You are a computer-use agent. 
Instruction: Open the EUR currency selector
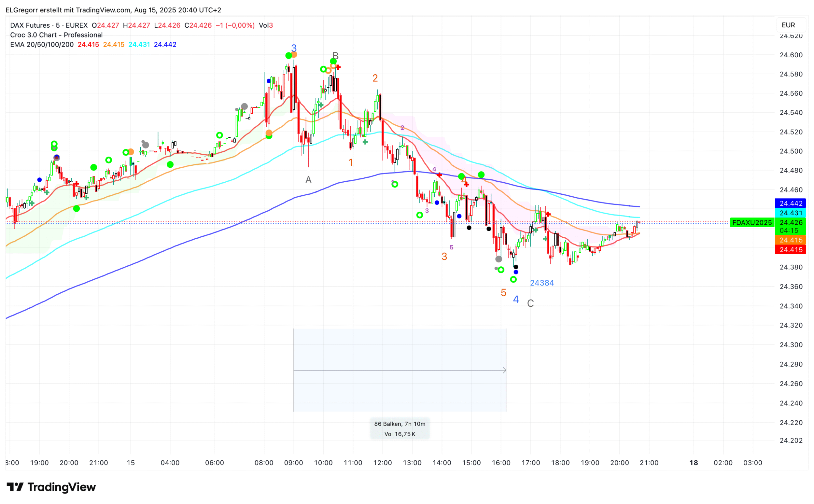(x=788, y=25)
